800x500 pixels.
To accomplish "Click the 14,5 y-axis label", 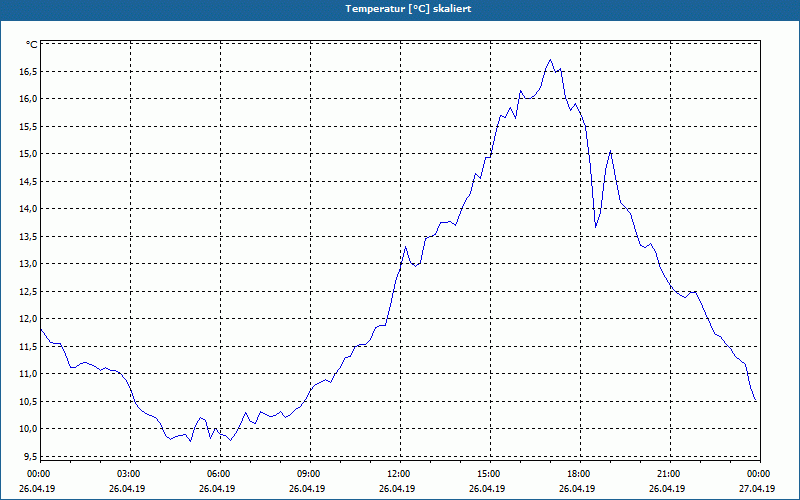I will pos(29,182).
